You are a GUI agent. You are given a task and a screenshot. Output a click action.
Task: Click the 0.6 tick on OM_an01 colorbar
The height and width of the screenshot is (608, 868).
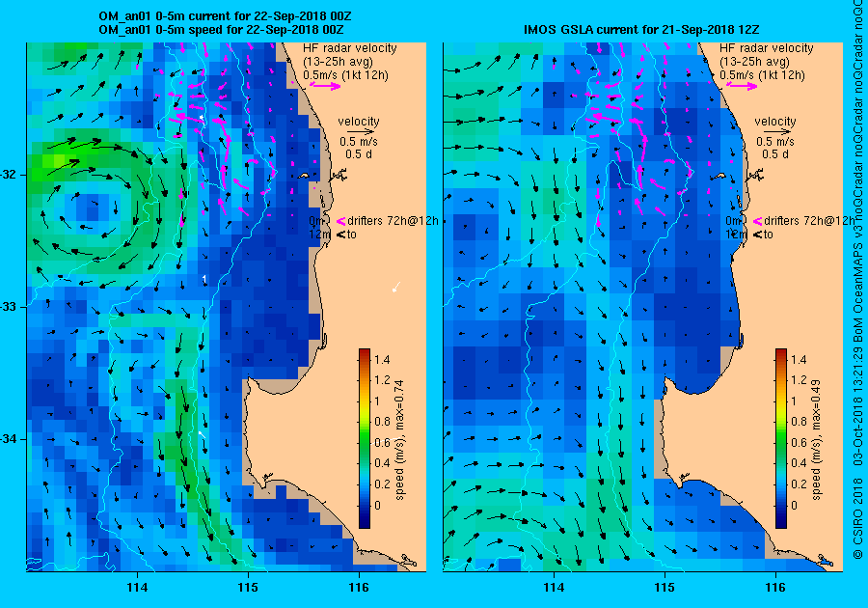(382, 442)
